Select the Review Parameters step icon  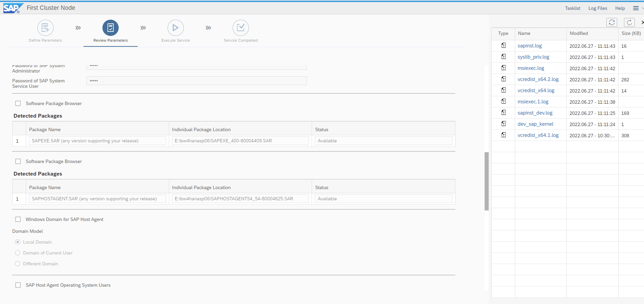tap(111, 28)
